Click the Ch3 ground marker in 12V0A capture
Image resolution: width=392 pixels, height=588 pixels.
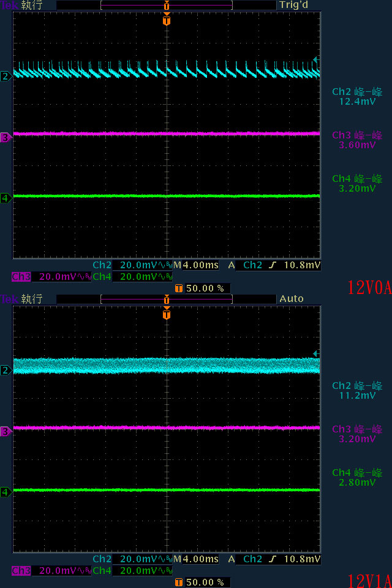(6, 138)
